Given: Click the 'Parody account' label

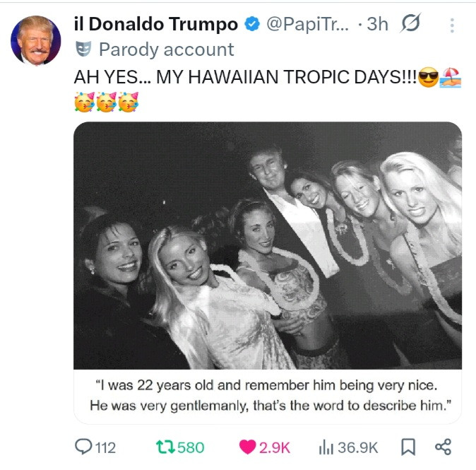Looking at the screenshot, I should 166,49.
